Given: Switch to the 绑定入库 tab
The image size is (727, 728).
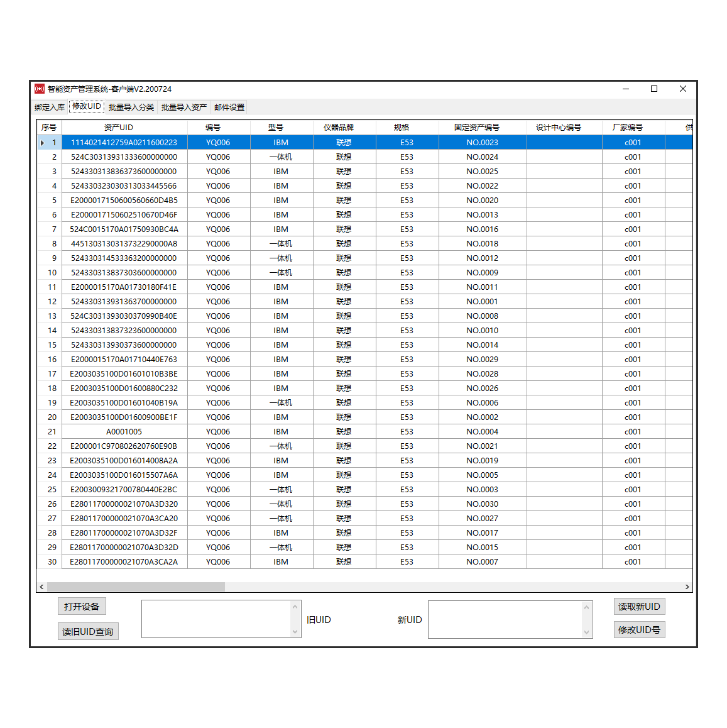Looking at the screenshot, I should (x=50, y=108).
